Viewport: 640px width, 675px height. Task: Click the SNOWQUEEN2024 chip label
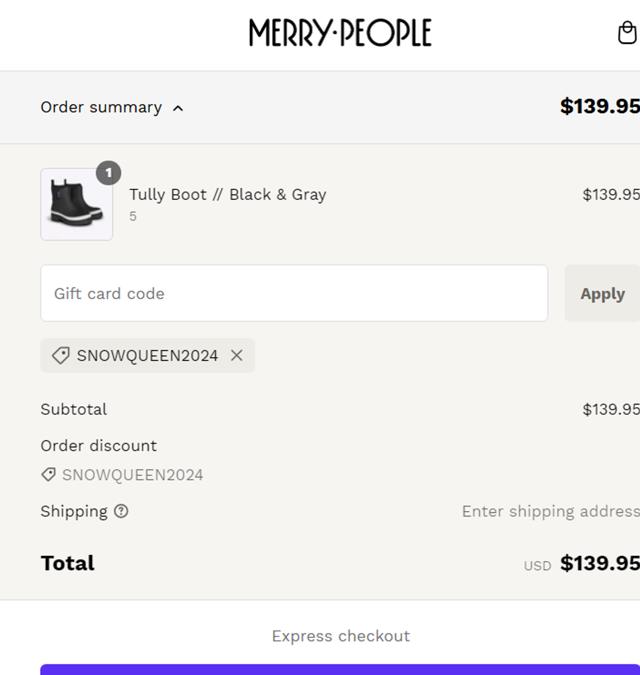147,355
